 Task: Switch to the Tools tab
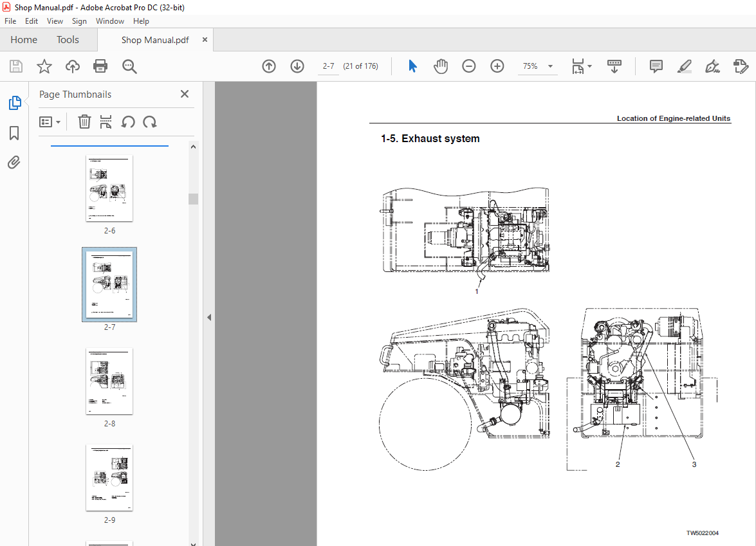pyautogui.click(x=68, y=39)
